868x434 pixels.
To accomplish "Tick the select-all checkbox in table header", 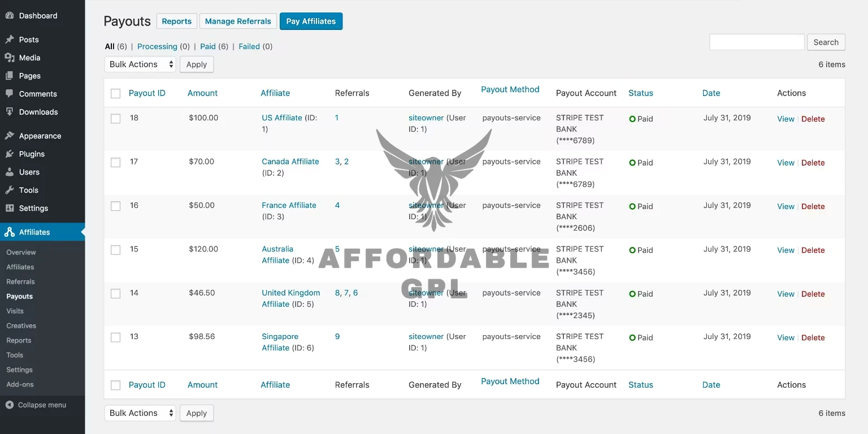I will click(116, 94).
